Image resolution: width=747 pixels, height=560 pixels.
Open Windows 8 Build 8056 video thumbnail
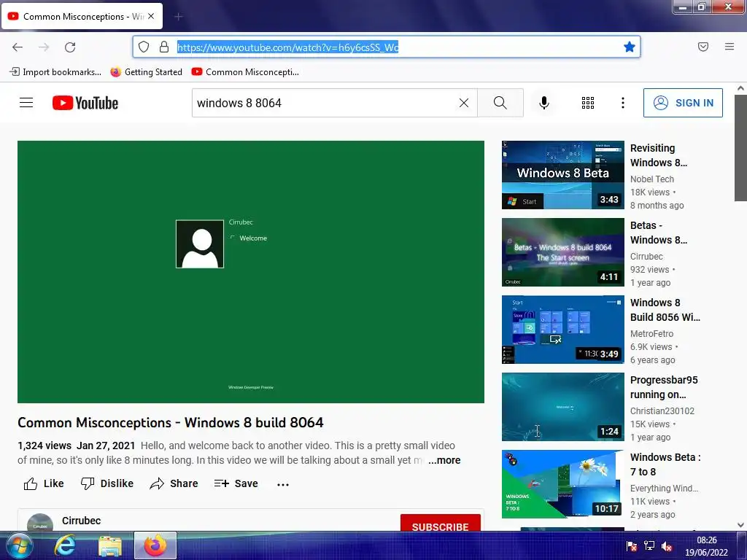click(x=562, y=330)
